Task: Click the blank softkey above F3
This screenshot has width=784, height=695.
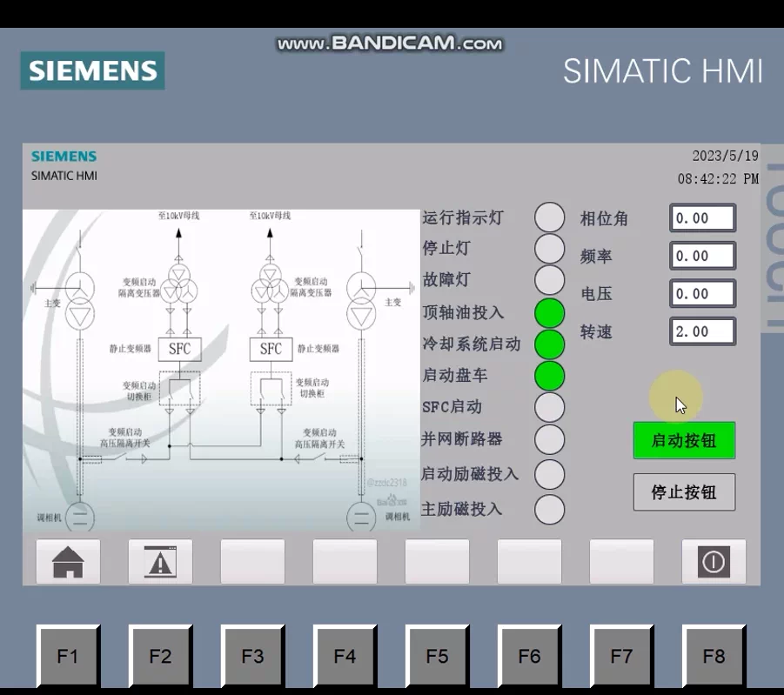Action: pyautogui.click(x=252, y=562)
